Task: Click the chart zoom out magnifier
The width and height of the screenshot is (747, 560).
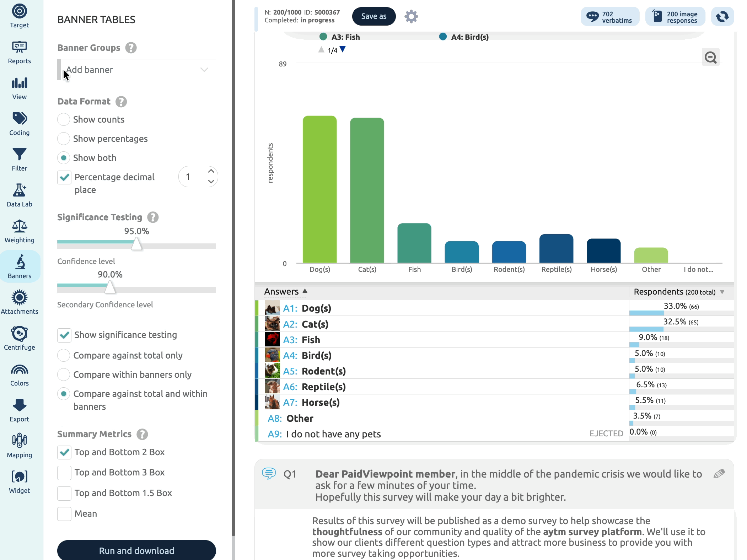Action: tap(710, 57)
